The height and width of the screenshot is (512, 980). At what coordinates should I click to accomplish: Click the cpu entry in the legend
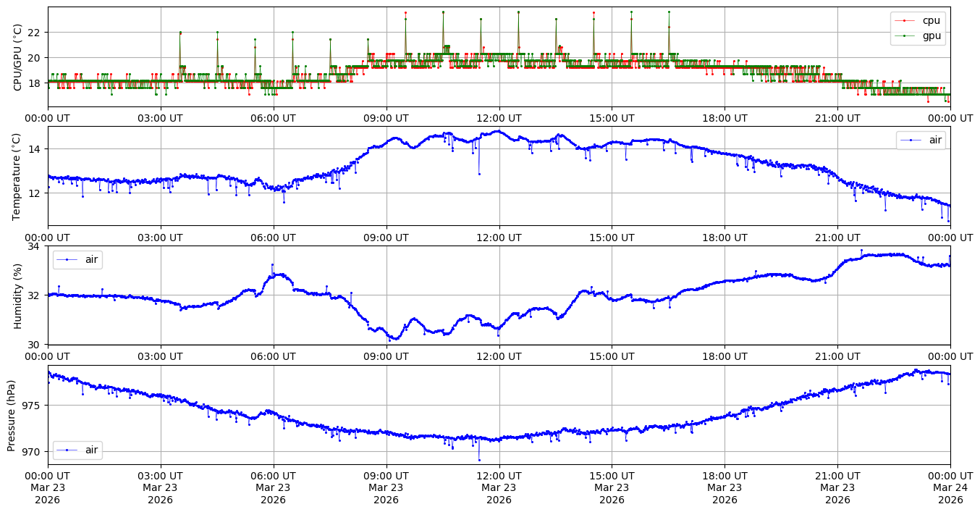click(930, 20)
